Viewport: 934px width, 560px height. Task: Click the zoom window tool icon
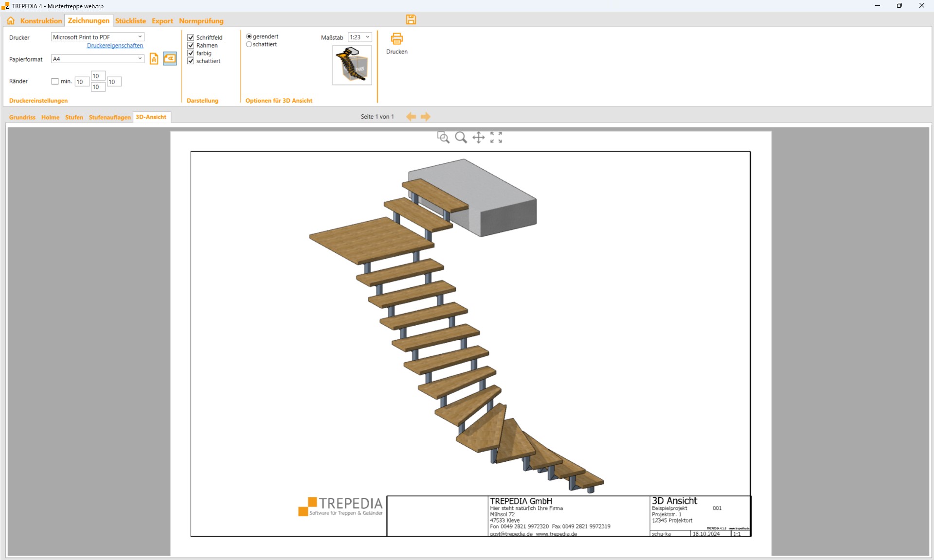pyautogui.click(x=443, y=138)
